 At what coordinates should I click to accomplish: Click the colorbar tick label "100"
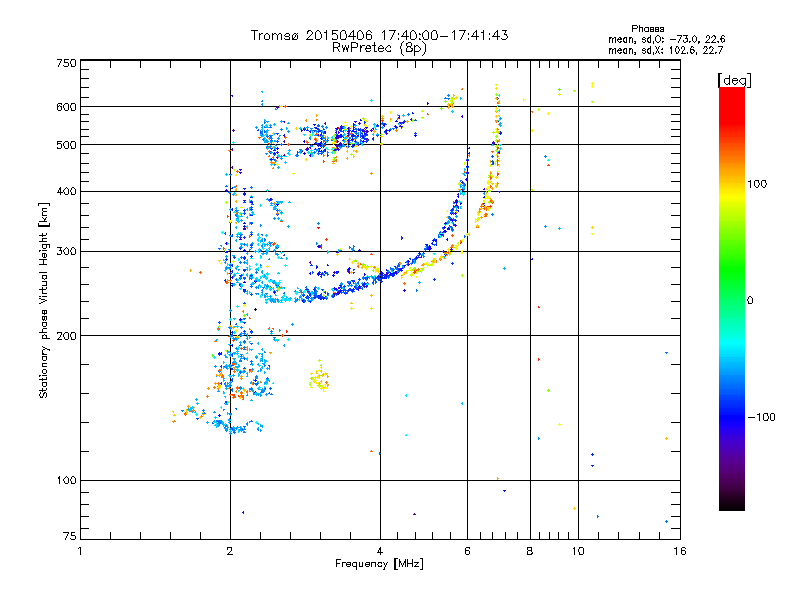[x=757, y=184]
